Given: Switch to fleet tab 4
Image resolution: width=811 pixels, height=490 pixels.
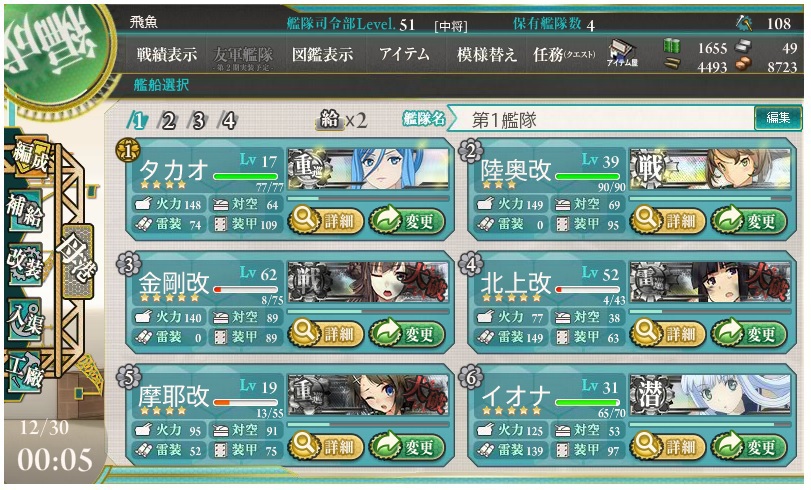Looking at the screenshot, I should (x=228, y=121).
